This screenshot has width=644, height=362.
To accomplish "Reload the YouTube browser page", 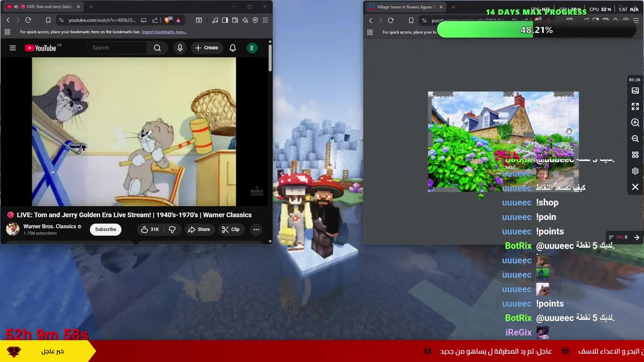I will [28, 20].
